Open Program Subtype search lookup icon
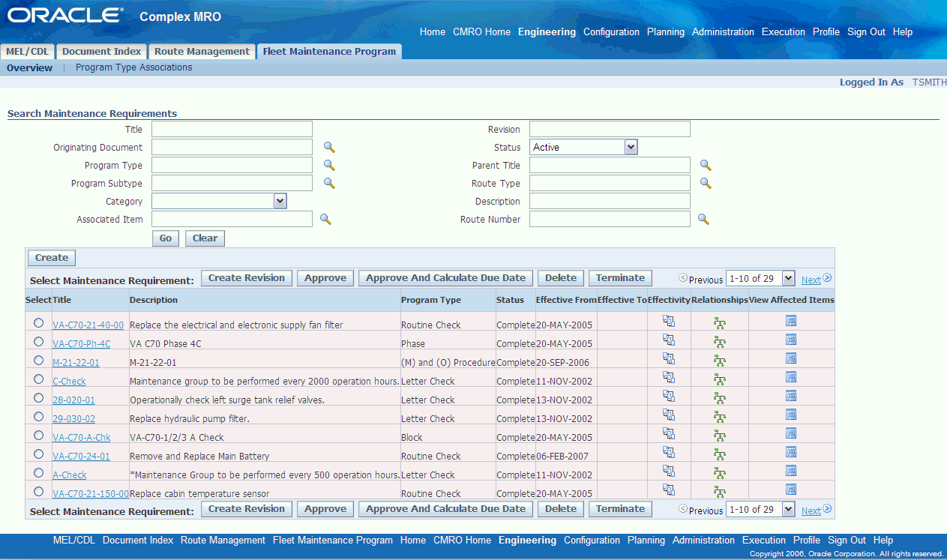This screenshot has width=947, height=560. pyautogui.click(x=329, y=184)
